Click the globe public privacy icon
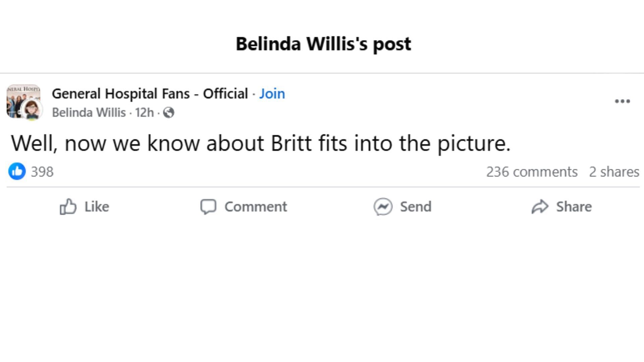The height and width of the screenshot is (362, 644). click(169, 113)
